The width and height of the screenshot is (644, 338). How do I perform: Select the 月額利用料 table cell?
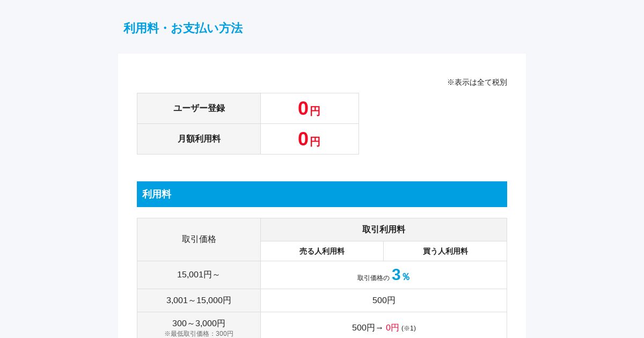[199, 139]
